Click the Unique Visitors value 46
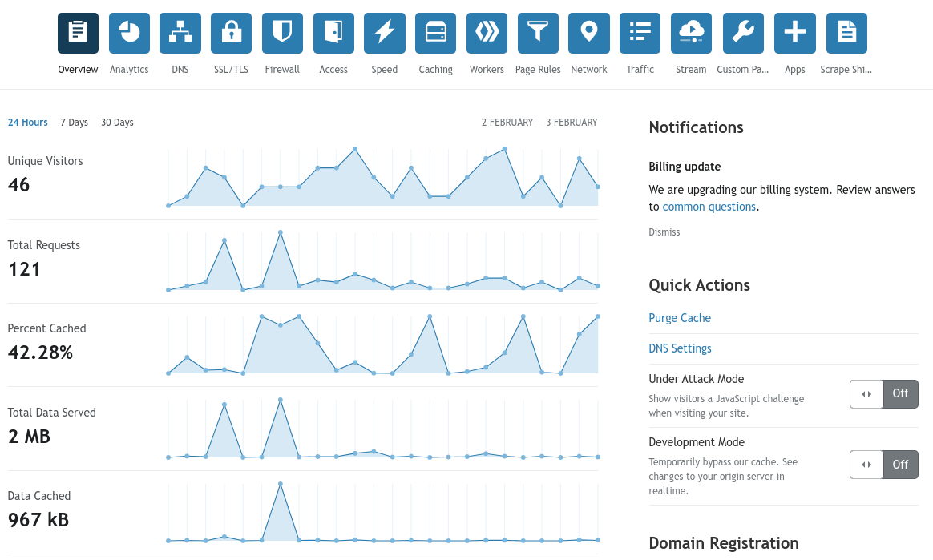The width and height of the screenshot is (933, 560). (19, 185)
